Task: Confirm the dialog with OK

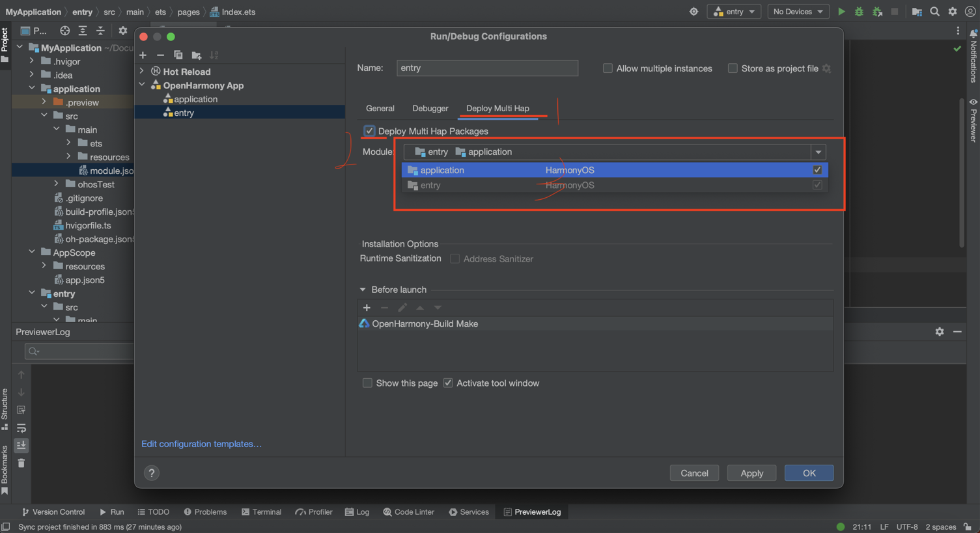Action: click(809, 473)
